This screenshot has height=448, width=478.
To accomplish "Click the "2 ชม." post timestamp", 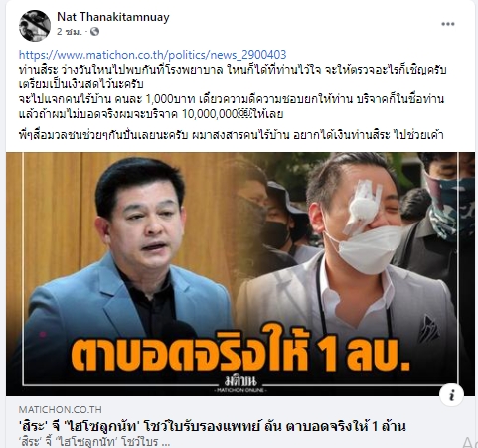I will point(70,32).
